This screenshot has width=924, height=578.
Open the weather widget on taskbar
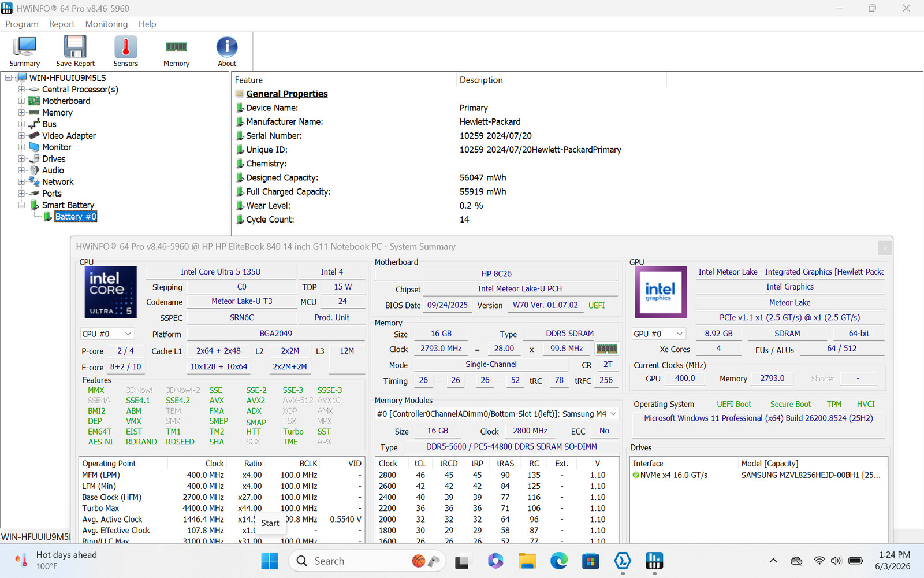click(x=56, y=561)
